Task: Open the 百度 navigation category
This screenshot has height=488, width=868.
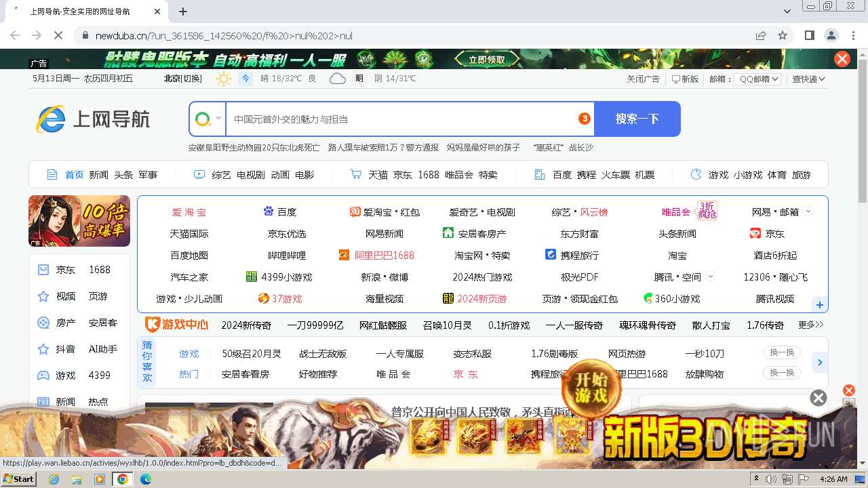Action: 562,175
